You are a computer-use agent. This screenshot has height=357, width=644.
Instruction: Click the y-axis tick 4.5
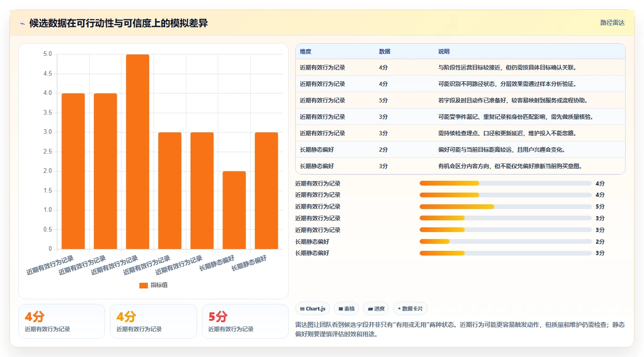[x=47, y=74]
